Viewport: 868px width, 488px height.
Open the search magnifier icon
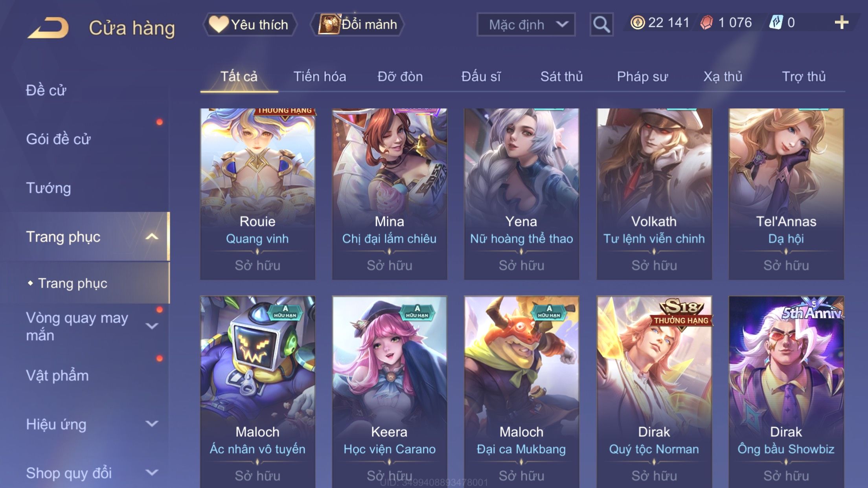601,24
